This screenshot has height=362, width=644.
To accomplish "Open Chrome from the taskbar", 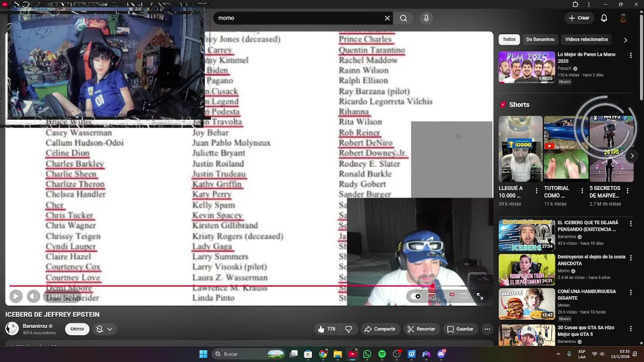I will 323,354.
